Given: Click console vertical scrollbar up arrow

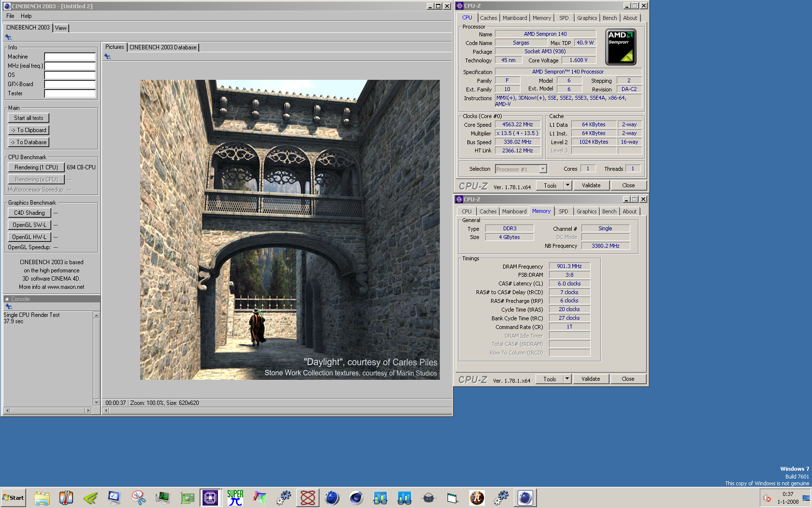Looking at the screenshot, I should (x=96, y=315).
